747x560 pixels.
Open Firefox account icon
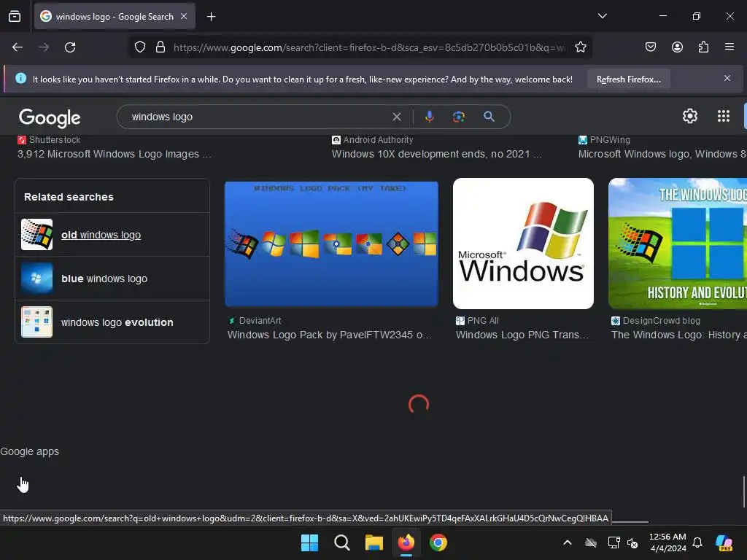[x=677, y=47]
